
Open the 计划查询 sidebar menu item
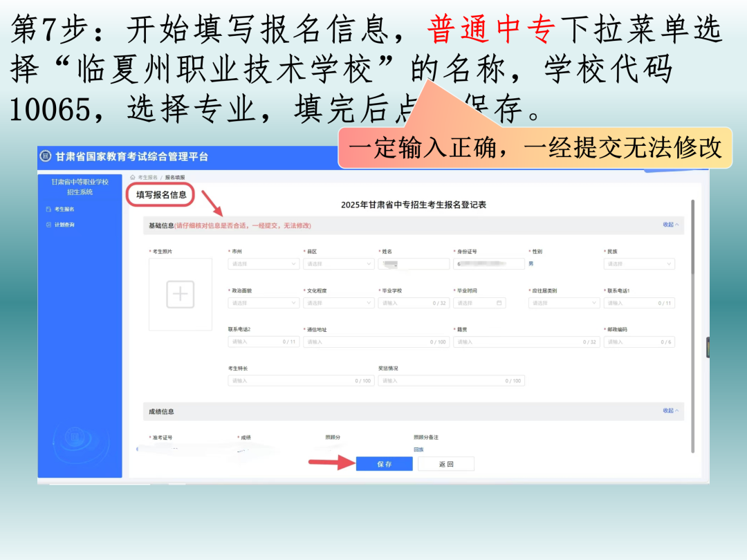tap(64, 224)
